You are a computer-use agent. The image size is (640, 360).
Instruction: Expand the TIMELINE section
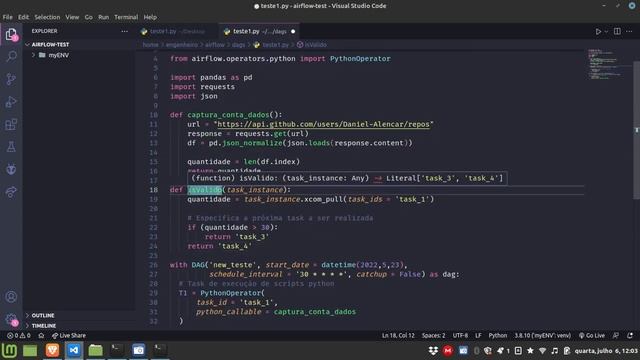[x=78, y=326]
